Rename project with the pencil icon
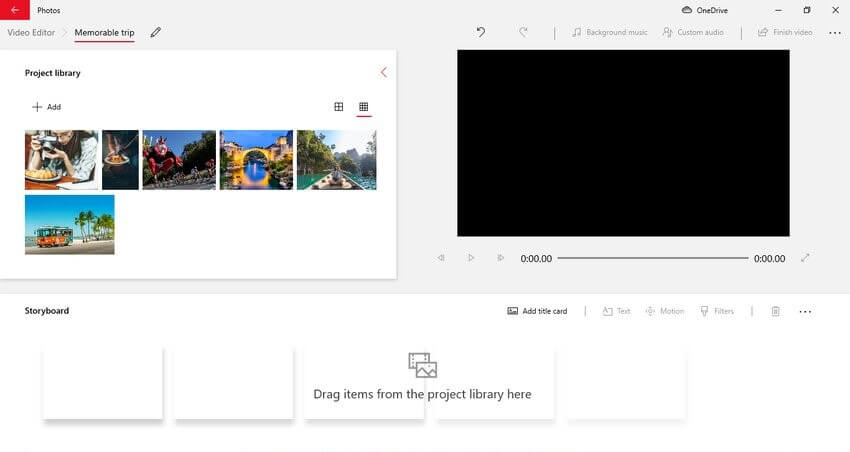This screenshot has height=452, width=850. [156, 33]
